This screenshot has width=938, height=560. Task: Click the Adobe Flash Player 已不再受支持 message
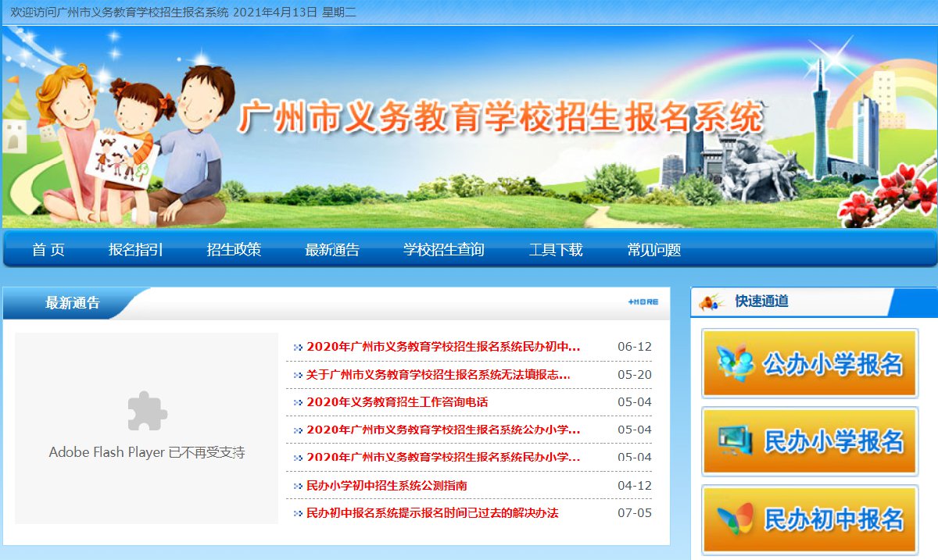(x=147, y=452)
